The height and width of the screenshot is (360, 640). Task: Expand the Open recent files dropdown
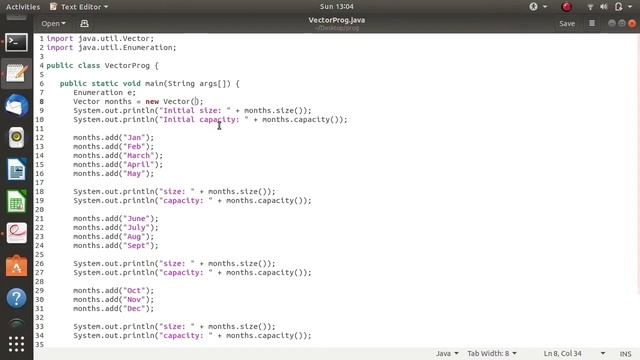[x=53, y=24]
